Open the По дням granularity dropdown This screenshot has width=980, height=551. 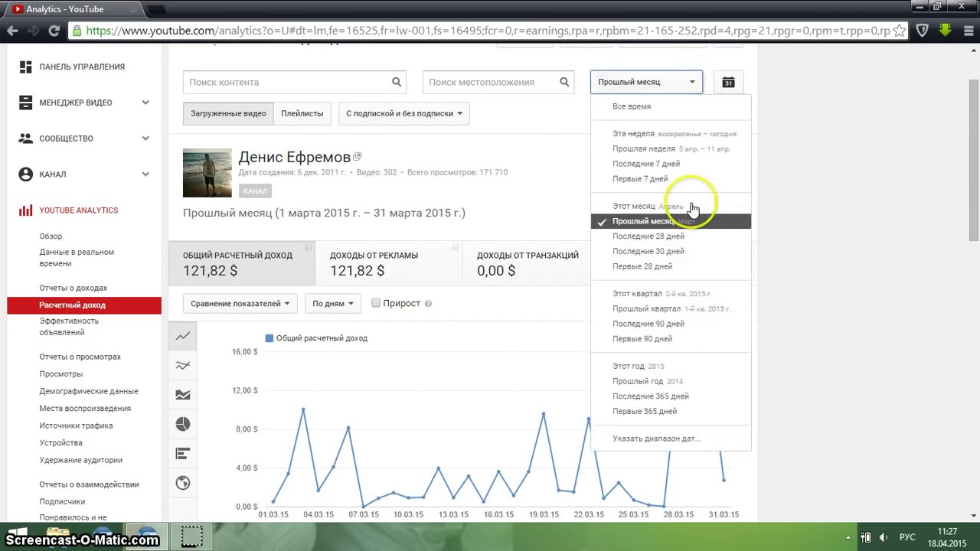tap(332, 304)
